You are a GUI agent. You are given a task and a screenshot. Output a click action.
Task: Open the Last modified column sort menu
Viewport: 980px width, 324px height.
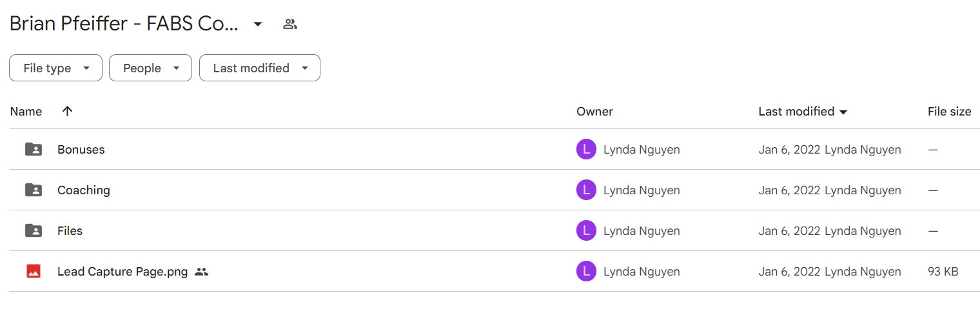(803, 112)
